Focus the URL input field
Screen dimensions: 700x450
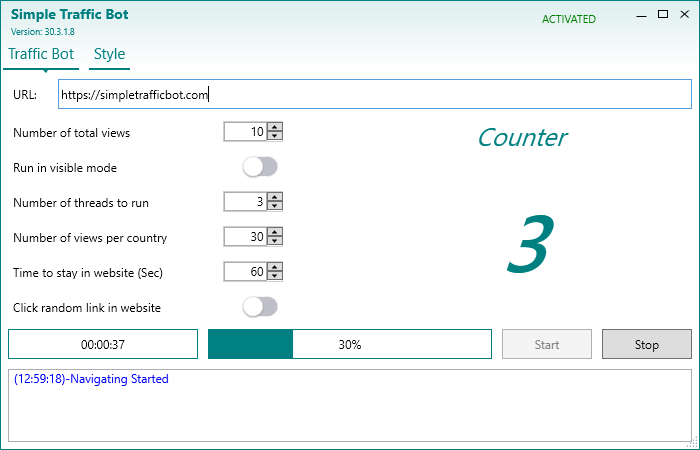click(x=374, y=94)
